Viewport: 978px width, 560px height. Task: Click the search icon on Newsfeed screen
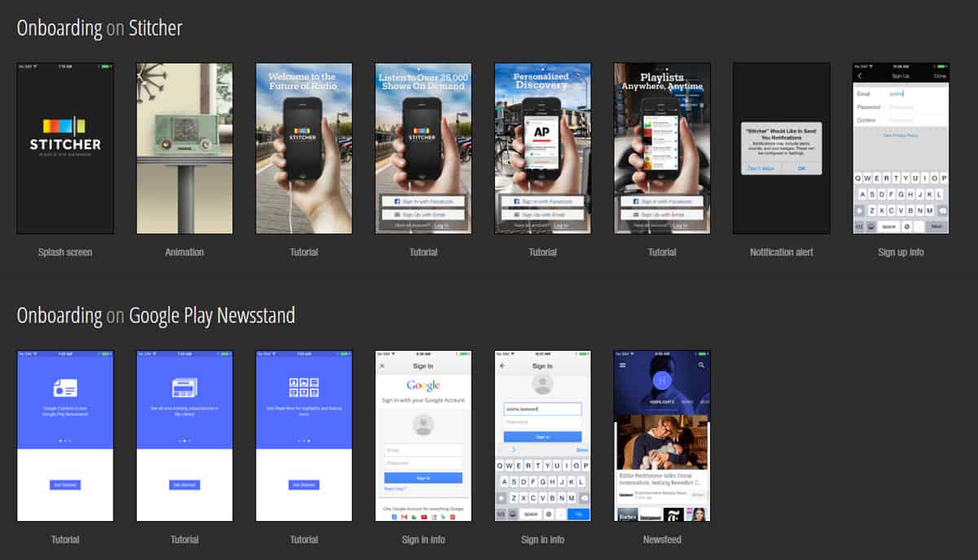[x=701, y=365]
